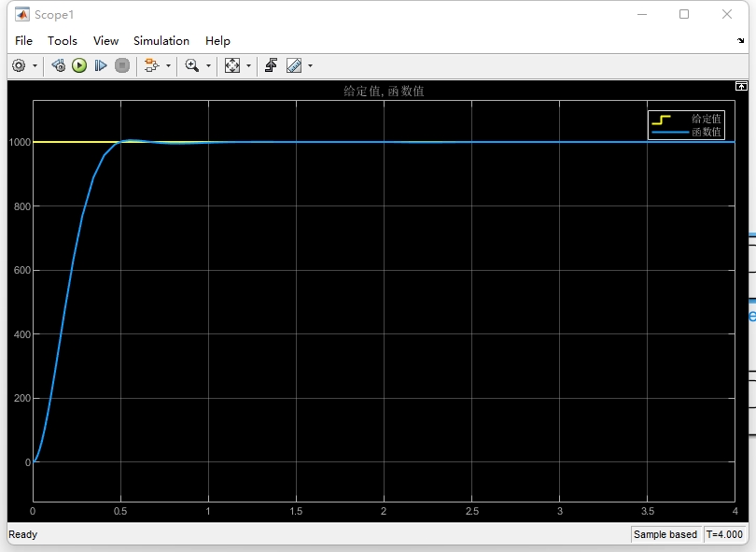
Task: Select the Zoom magnifier tool
Action: (192, 65)
